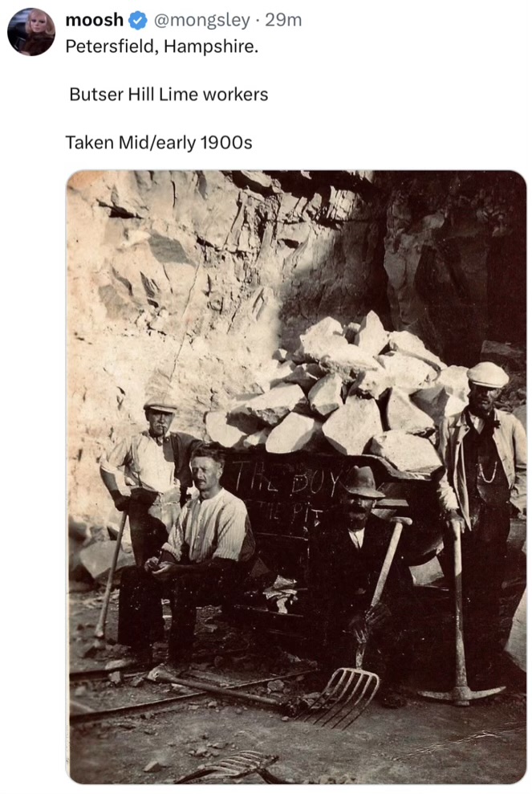Click the rail track in the photo

coord(177,689)
